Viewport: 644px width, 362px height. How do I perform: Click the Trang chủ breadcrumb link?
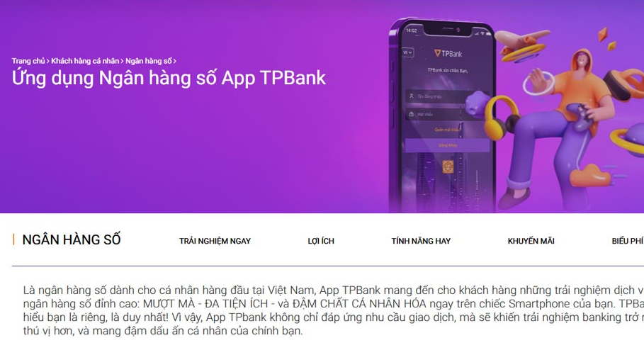pos(28,61)
